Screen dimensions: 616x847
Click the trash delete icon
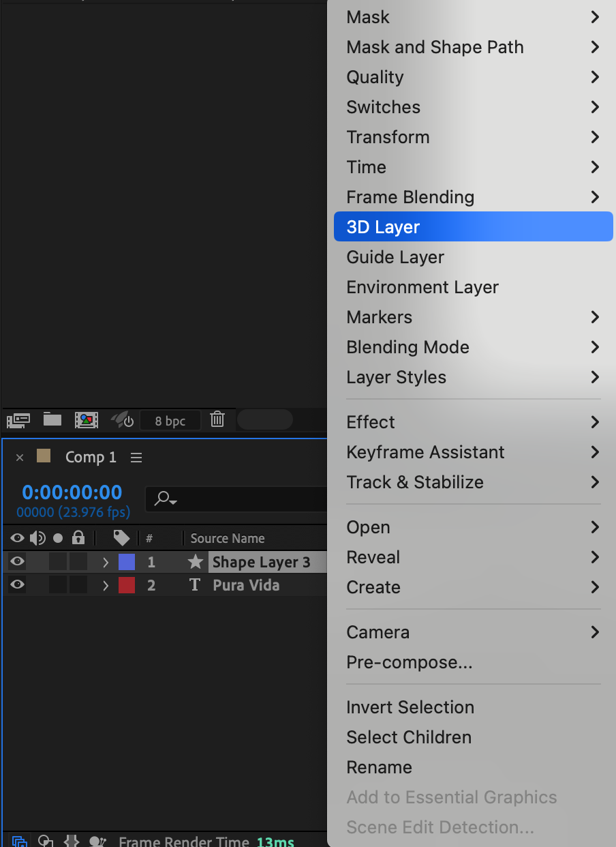[217, 419]
